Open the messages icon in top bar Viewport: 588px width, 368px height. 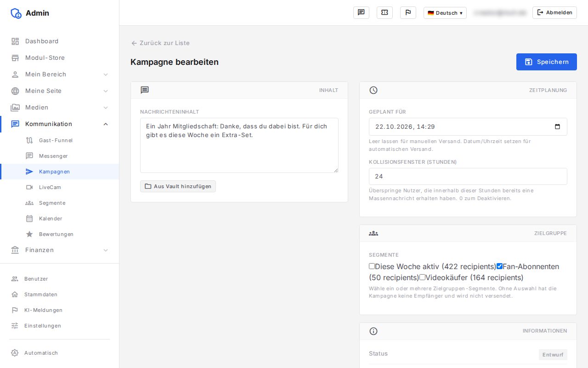click(x=361, y=12)
